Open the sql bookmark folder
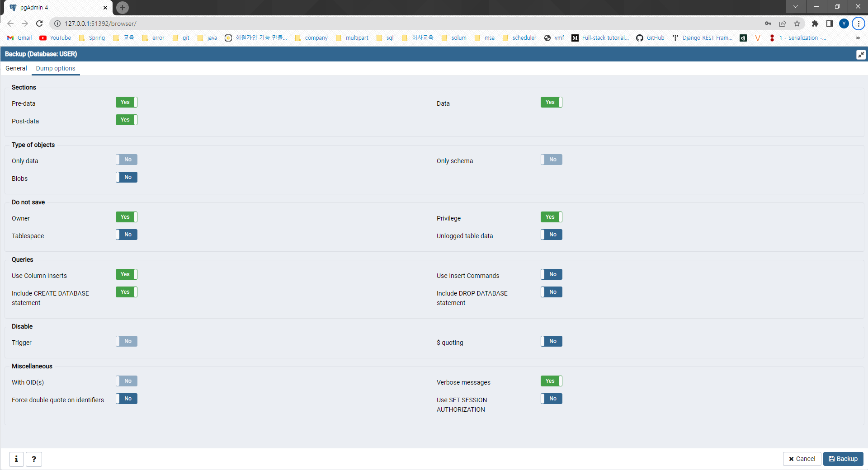Screen dimensions: 868x470 (x=385, y=38)
